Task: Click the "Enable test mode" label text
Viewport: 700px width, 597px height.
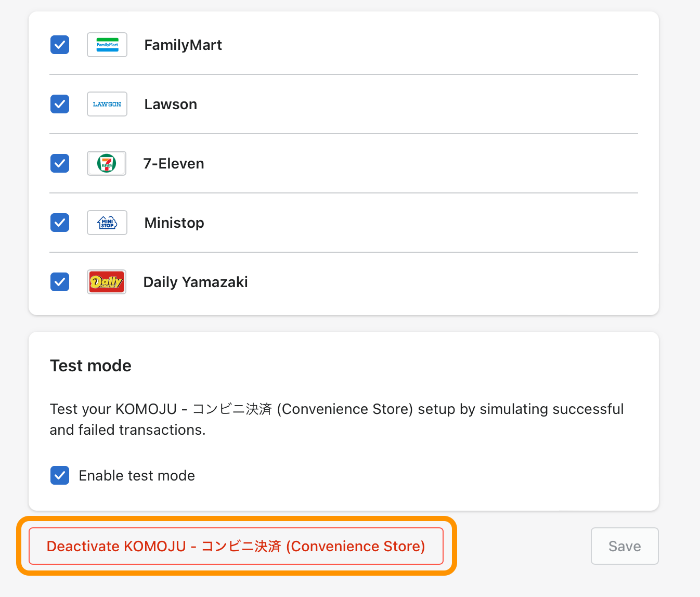Action: click(x=137, y=476)
